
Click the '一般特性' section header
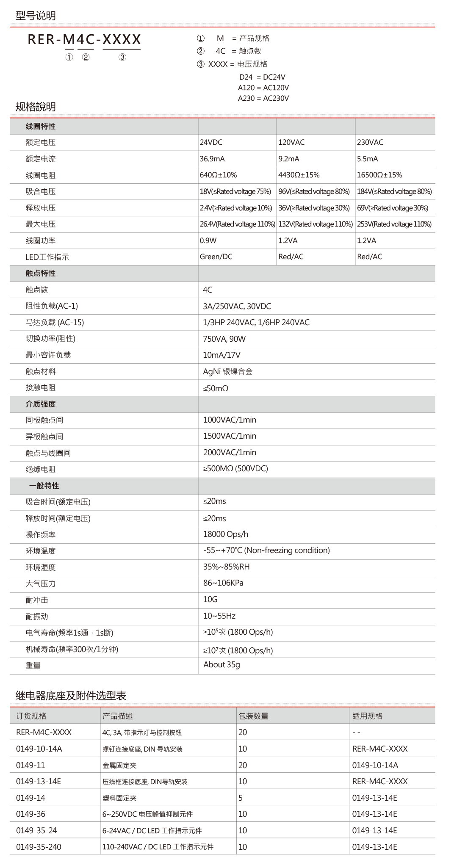[44, 486]
